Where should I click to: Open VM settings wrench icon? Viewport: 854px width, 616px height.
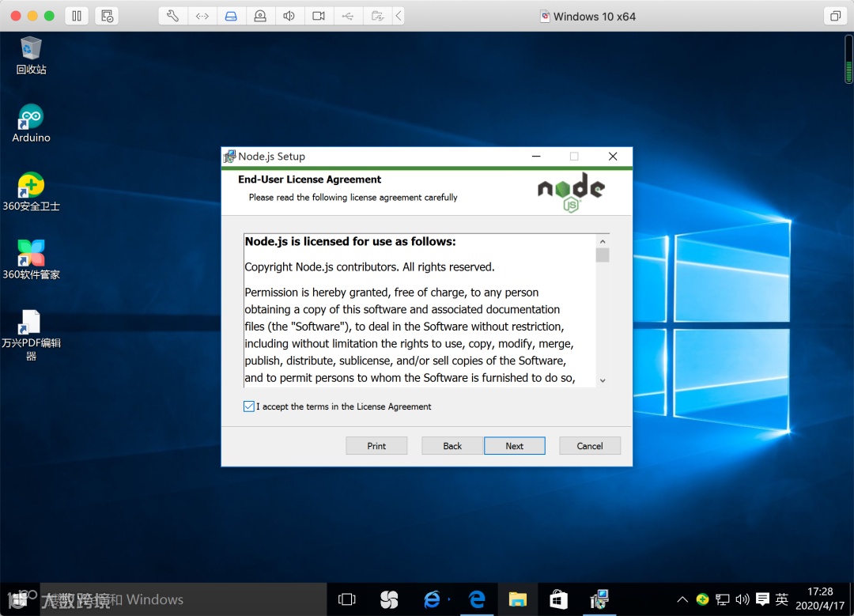[172, 16]
